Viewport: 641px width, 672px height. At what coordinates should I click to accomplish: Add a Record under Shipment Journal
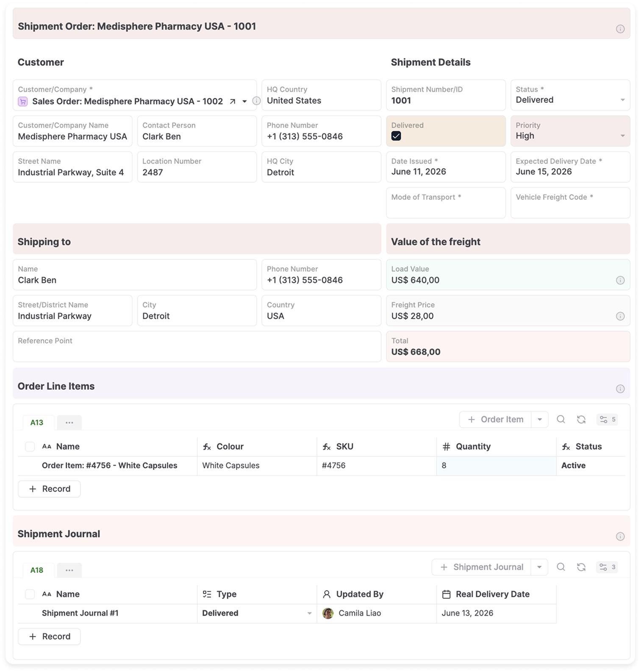pyautogui.click(x=49, y=636)
